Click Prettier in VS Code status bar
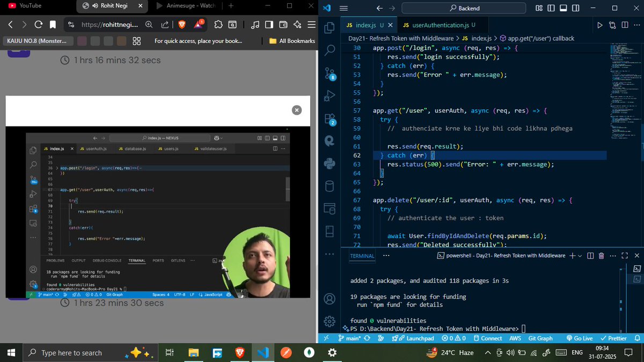The width and height of the screenshot is (644, 362). pos(613,338)
